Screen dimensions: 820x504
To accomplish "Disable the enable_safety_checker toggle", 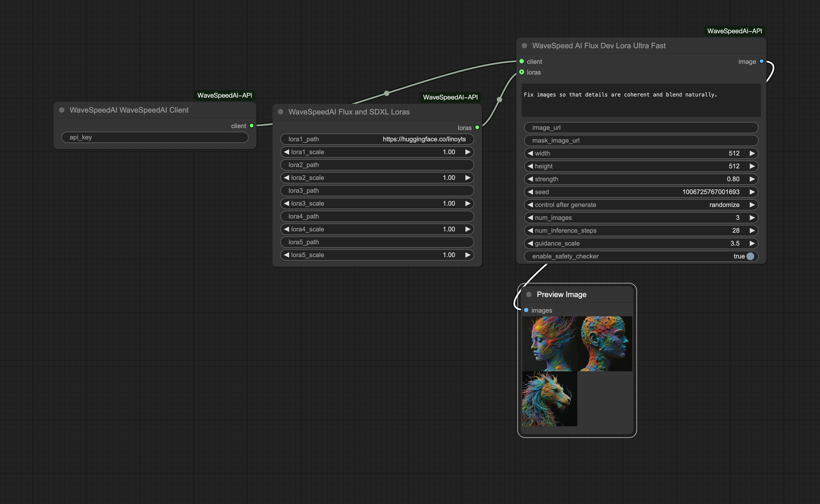I will coord(750,256).
